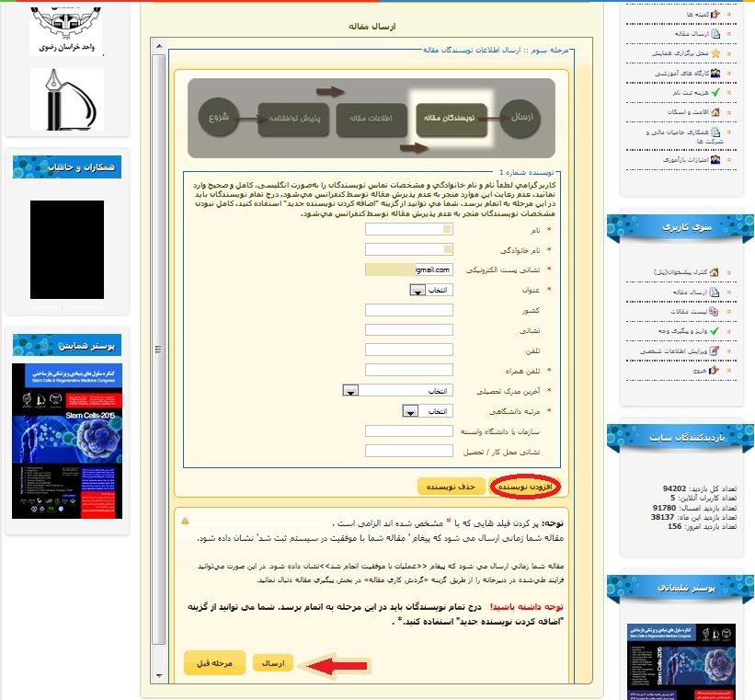Click the house icon for اقامت و اسکان
Image resolution: width=755 pixels, height=700 pixels.
click(x=715, y=112)
